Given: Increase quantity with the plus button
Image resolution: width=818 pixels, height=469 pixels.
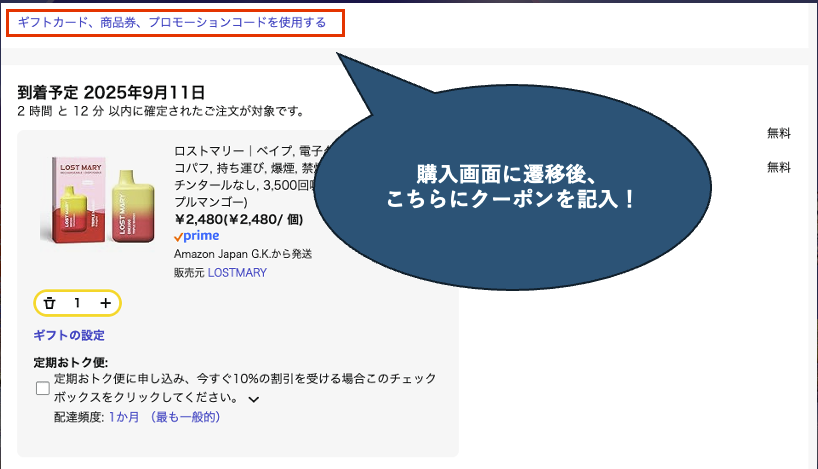Looking at the screenshot, I should tap(105, 303).
